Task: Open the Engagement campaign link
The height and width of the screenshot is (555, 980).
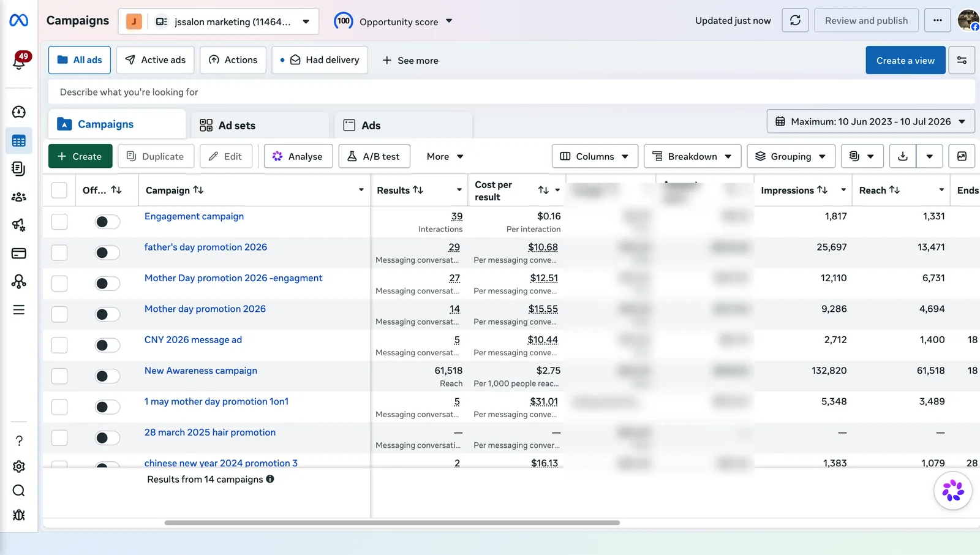Action: point(194,216)
